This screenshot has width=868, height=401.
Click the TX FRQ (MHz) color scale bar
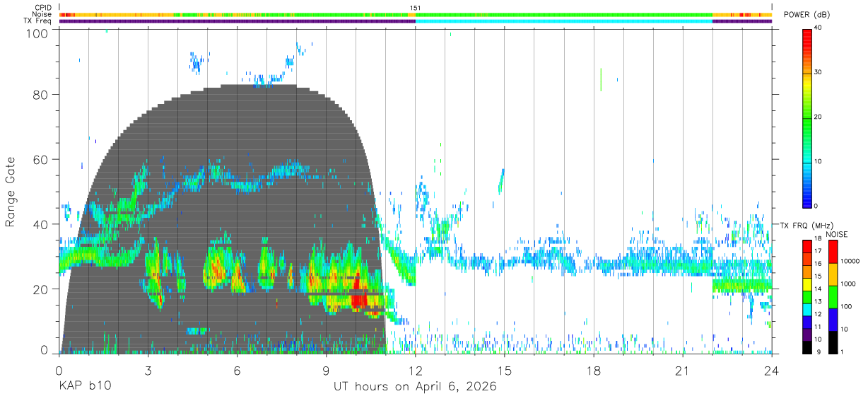pyautogui.click(x=807, y=296)
